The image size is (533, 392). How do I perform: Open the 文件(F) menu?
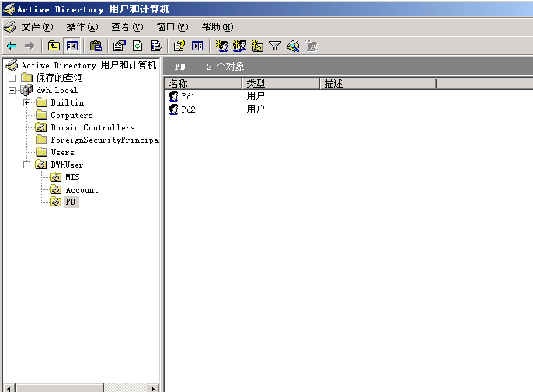click(37, 27)
